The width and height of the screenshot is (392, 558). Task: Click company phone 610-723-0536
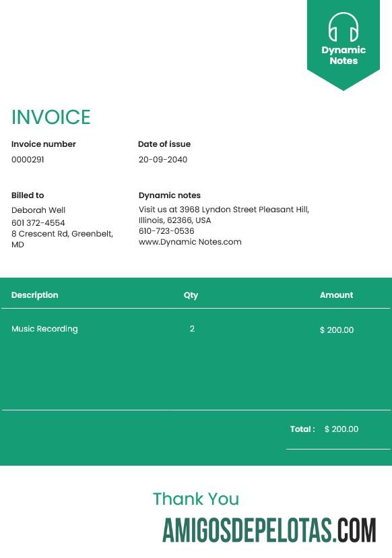click(166, 231)
